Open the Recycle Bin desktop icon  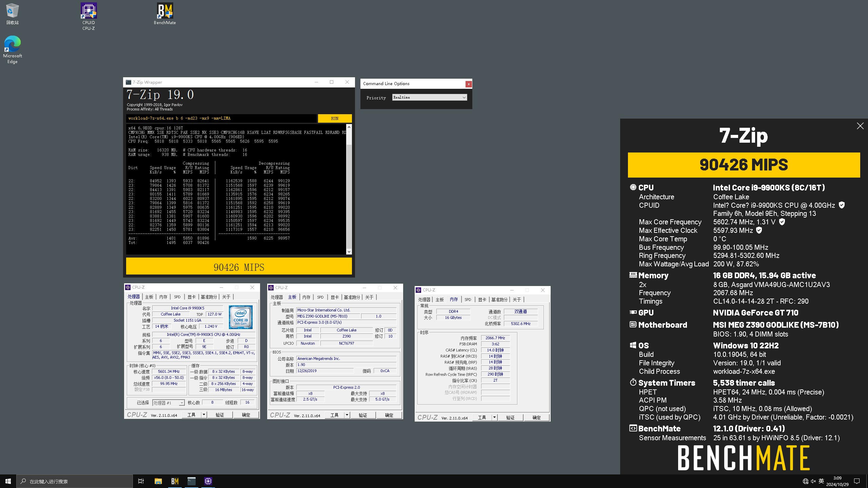coord(12,14)
